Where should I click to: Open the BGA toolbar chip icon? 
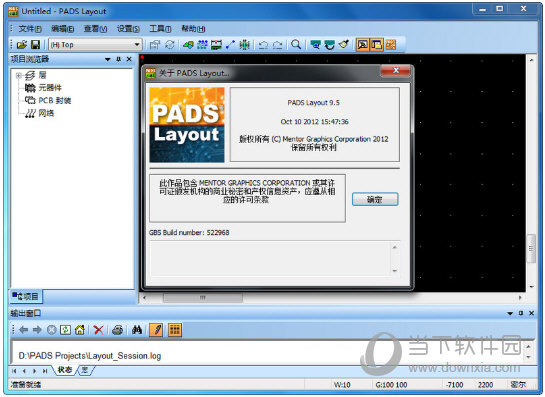(x=244, y=44)
